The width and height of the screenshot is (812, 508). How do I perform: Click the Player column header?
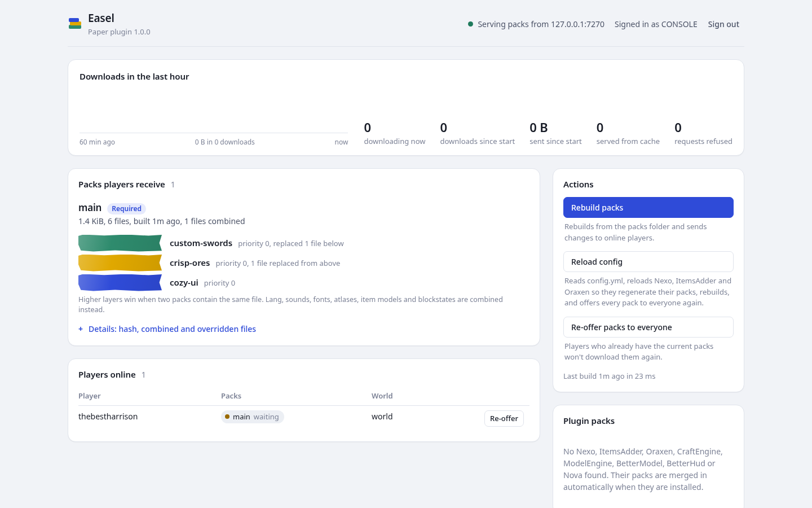click(x=90, y=396)
